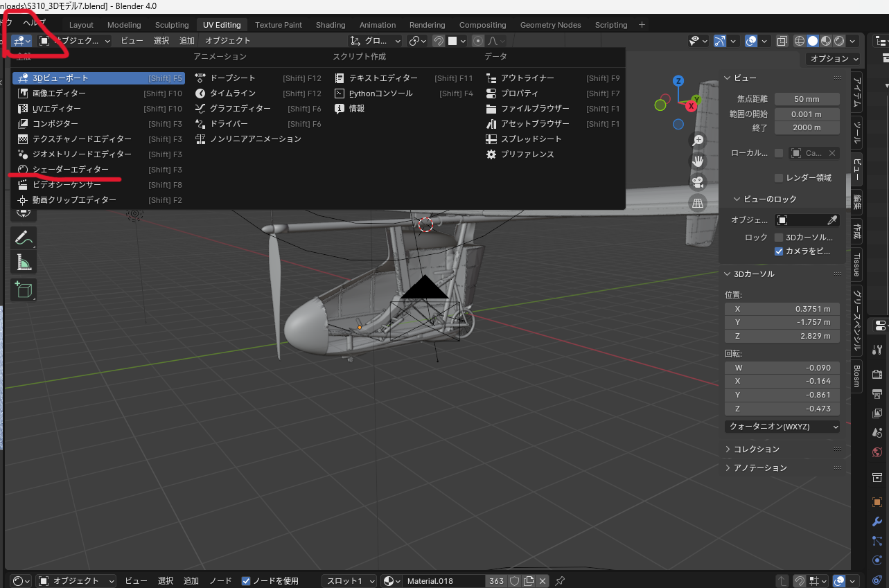
Task: Add a new workspace with plus icon
Action: coord(642,25)
